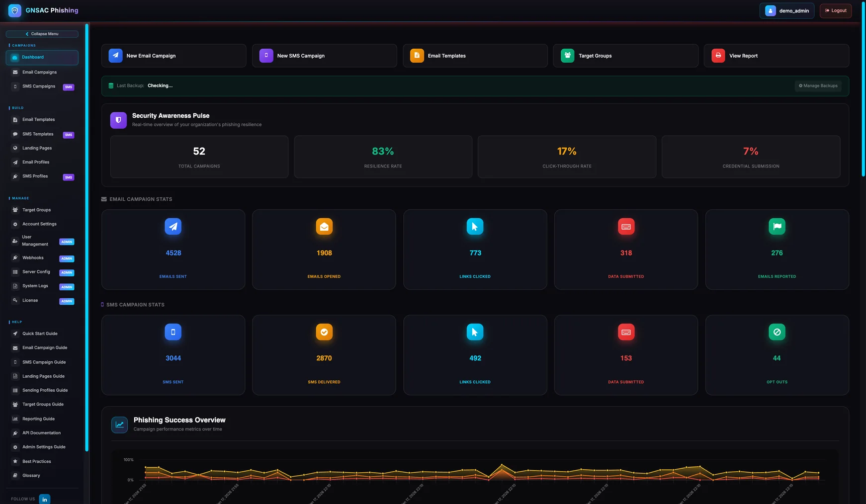Image resolution: width=866 pixels, height=504 pixels.
Task: Click Target Groups Guide icon
Action: [x=15, y=405]
